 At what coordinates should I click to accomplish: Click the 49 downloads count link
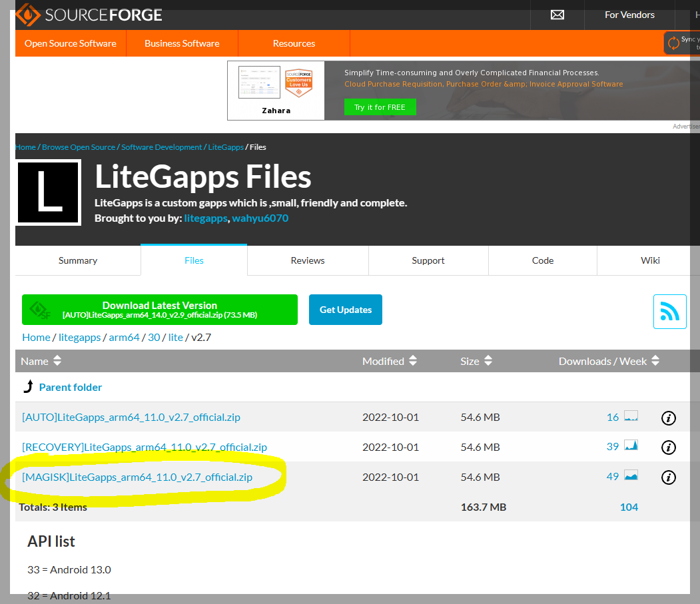click(x=613, y=476)
